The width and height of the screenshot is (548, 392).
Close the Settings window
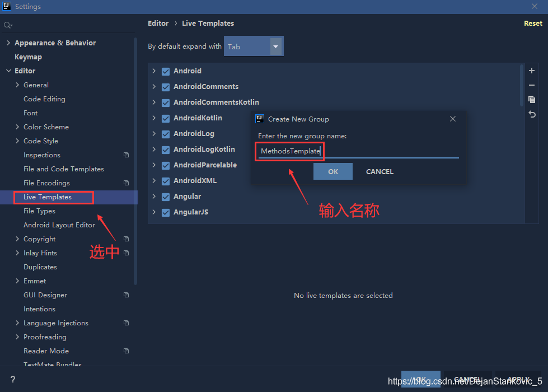535,6
